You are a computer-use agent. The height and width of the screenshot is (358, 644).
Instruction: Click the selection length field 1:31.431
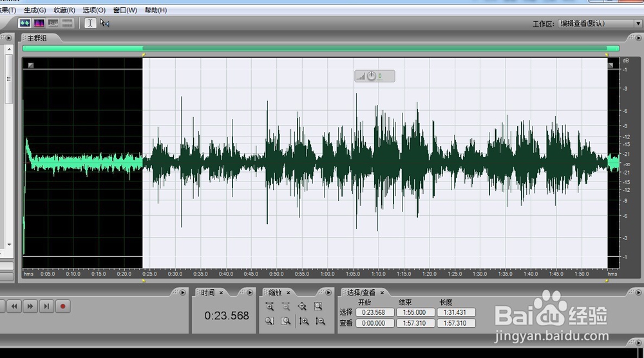[455, 312]
